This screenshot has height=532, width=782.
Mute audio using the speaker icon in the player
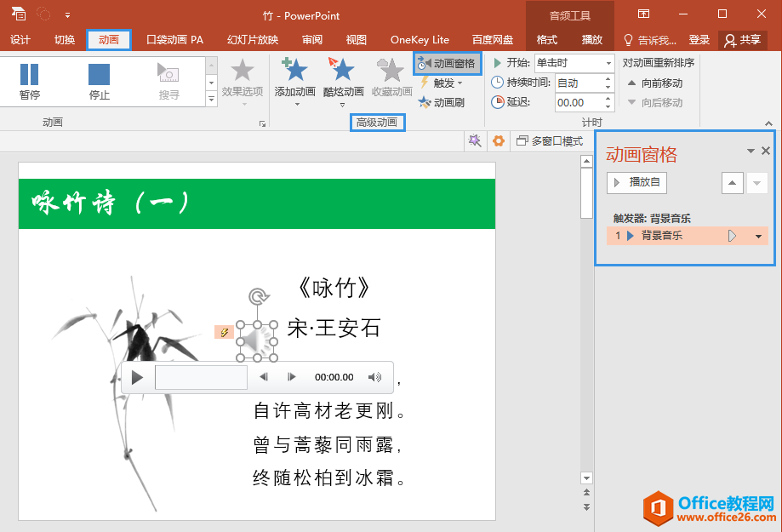pos(374,376)
